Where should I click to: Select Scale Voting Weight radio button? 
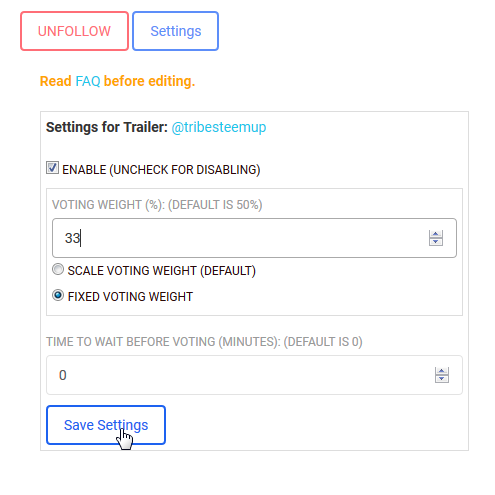(x=58, y=269)
